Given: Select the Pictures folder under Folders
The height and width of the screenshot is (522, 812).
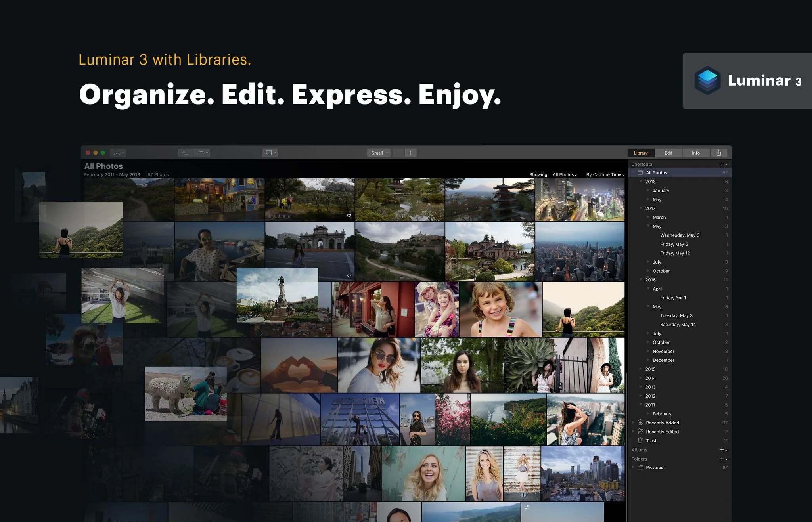Looking at the screenshot, I should tap(655, 467).
